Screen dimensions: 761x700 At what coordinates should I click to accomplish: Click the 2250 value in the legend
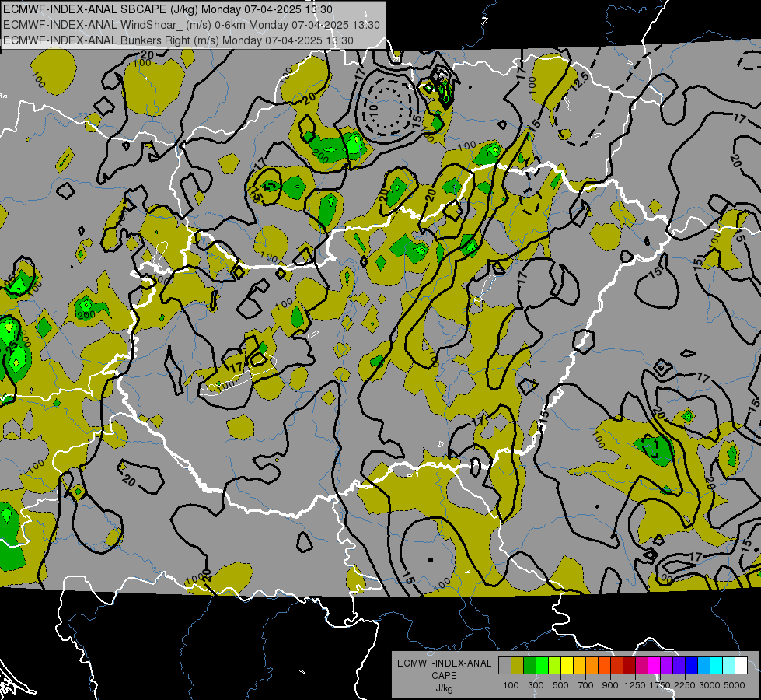click(685, 685)
